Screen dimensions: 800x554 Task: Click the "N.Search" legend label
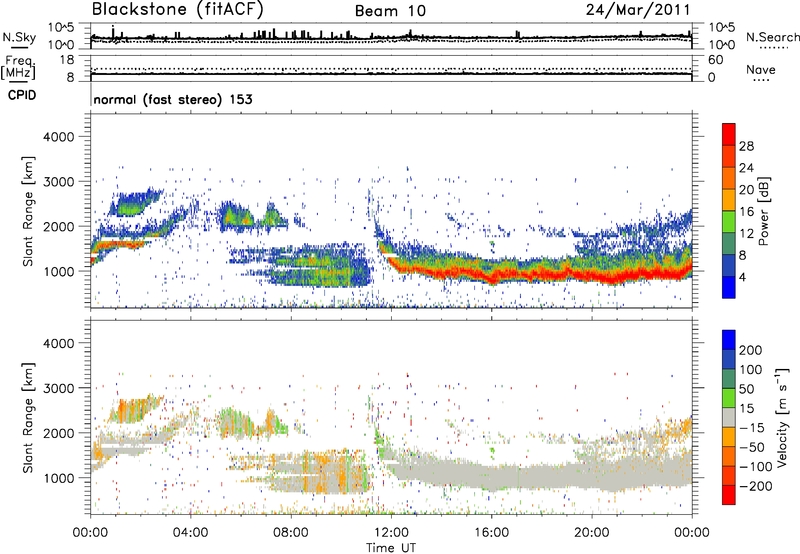[x=772, y=37]
